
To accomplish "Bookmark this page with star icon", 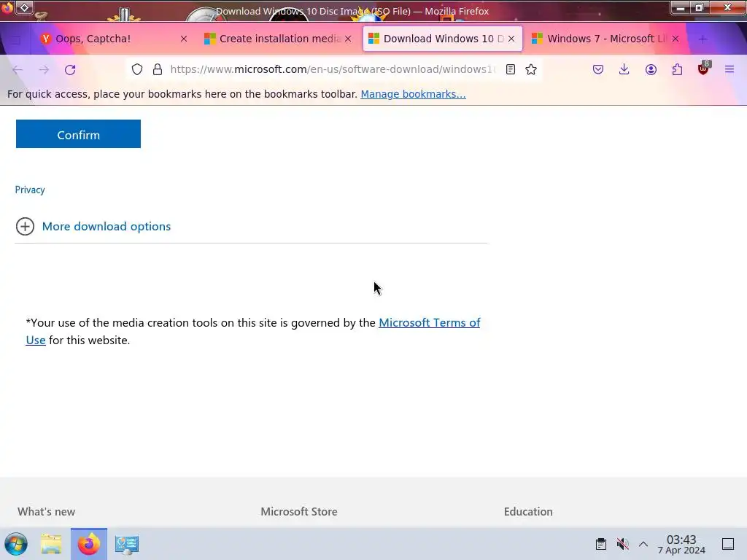I will [531, 69].
